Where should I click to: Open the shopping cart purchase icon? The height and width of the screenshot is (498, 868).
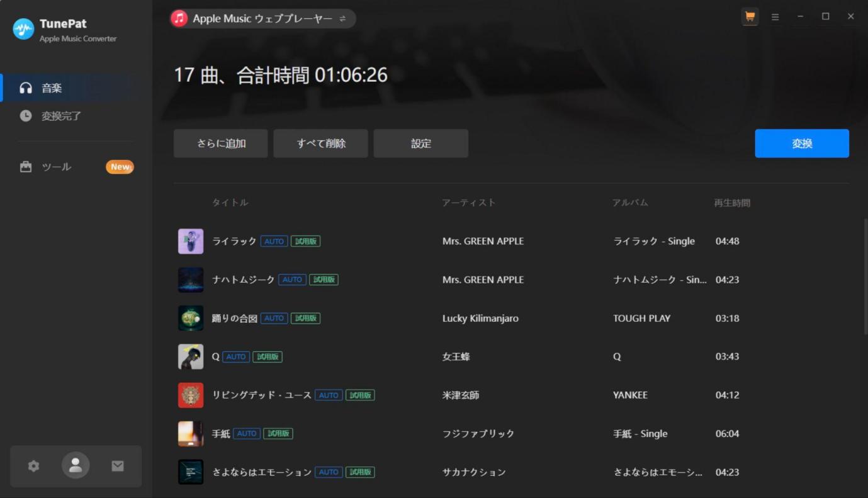click(750, 17)
